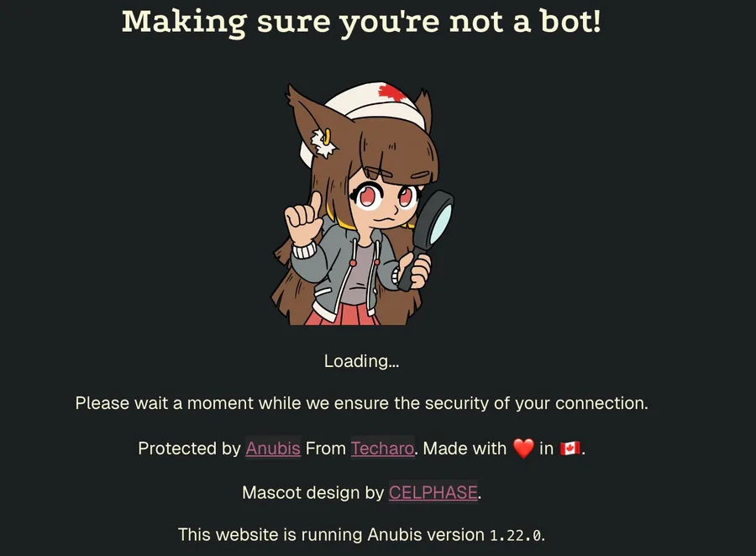
Task: Follow the Techaro link
Action: pyautogui.click(x=382, y=448)
